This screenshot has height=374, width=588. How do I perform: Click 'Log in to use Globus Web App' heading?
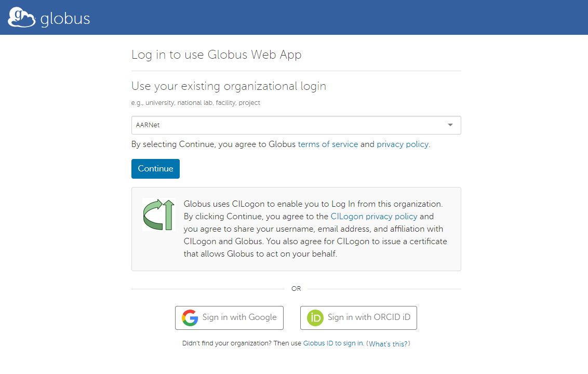click(217, 55)
